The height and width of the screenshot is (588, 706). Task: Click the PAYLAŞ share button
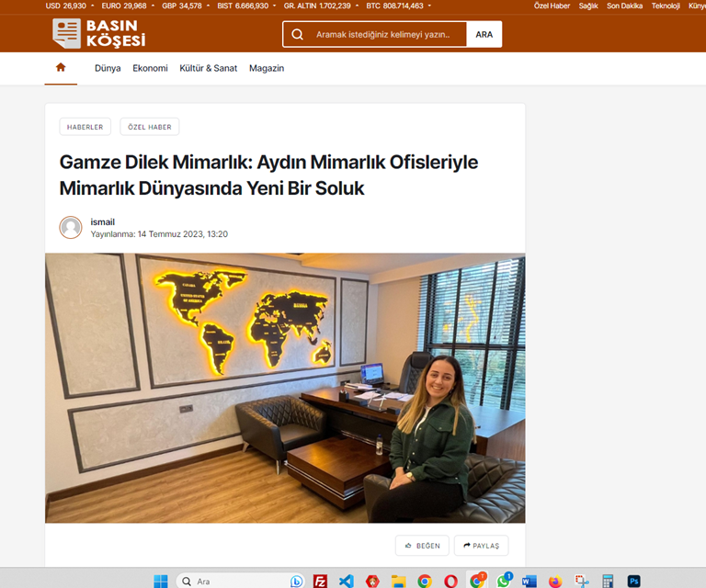click(482, 546)
